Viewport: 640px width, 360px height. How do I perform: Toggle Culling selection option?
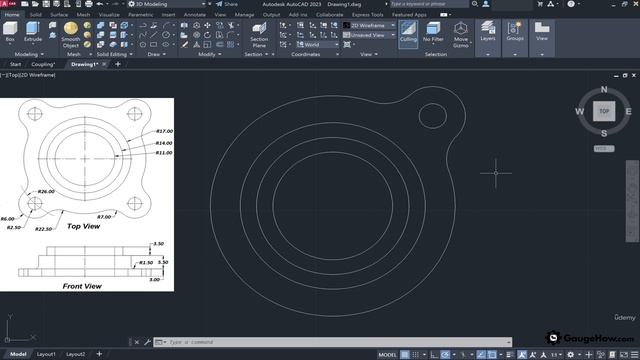coord(408,34)
